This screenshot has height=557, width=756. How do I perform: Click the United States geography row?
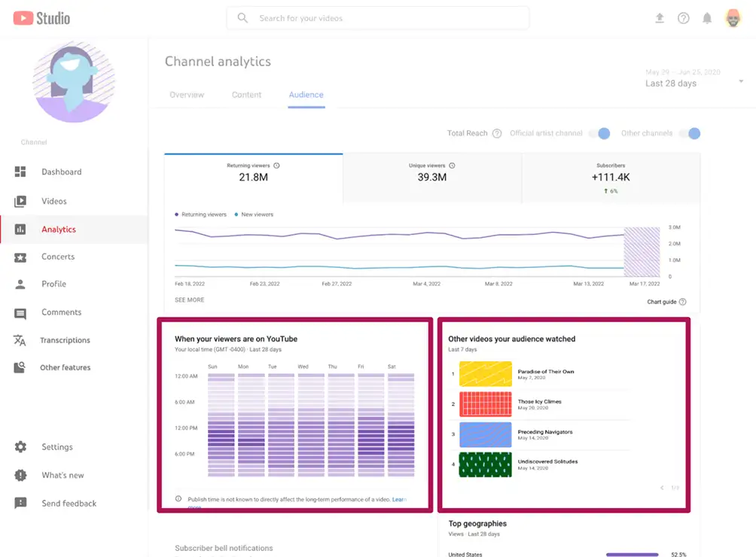[568, 555]
